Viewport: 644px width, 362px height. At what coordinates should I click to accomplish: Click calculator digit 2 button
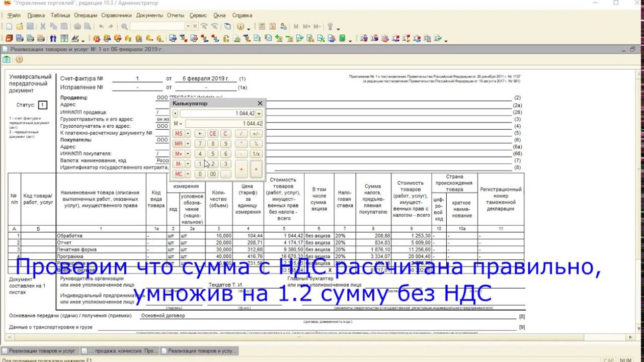point(213,164)
